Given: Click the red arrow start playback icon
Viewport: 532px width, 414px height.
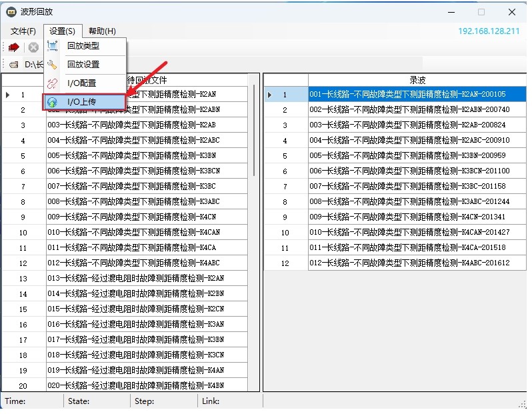Looking at the screenshot, I should tap(13, 47).
